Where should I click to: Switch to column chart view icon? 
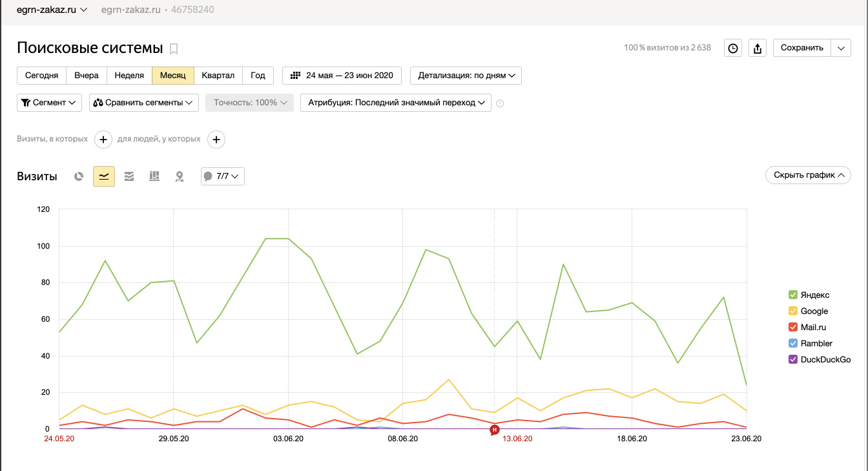[x=154, y=176]
